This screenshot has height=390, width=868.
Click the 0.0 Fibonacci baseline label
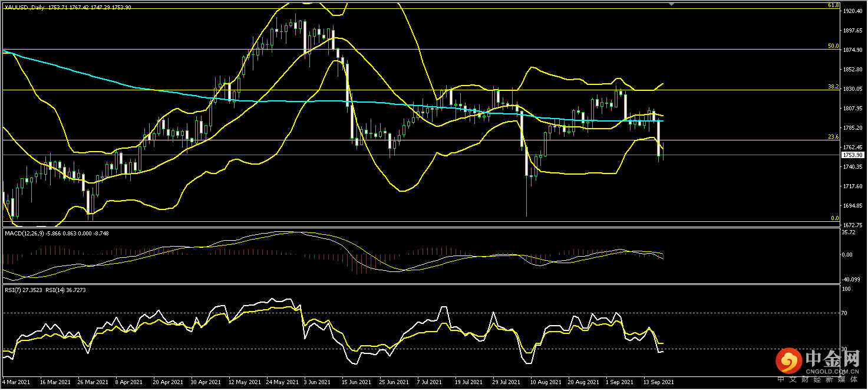836,218
